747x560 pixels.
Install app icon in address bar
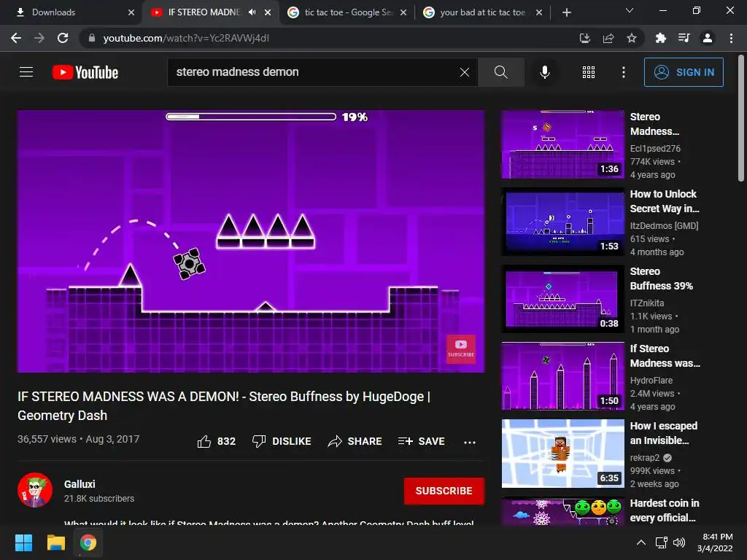(584, 38)
